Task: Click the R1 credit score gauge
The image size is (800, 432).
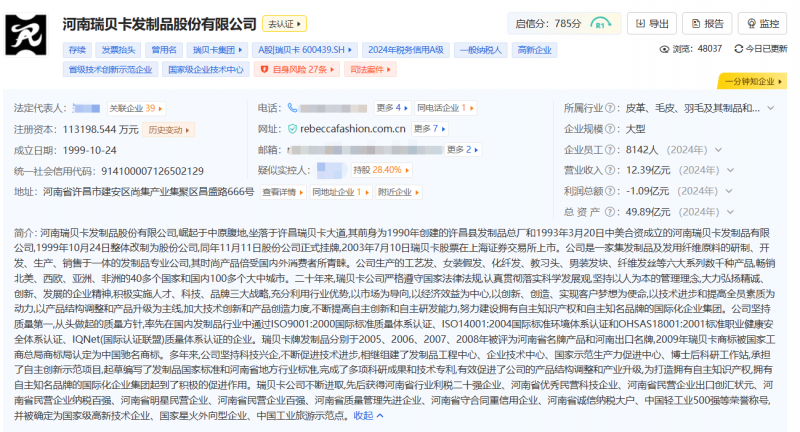Action: click(601, 23)
